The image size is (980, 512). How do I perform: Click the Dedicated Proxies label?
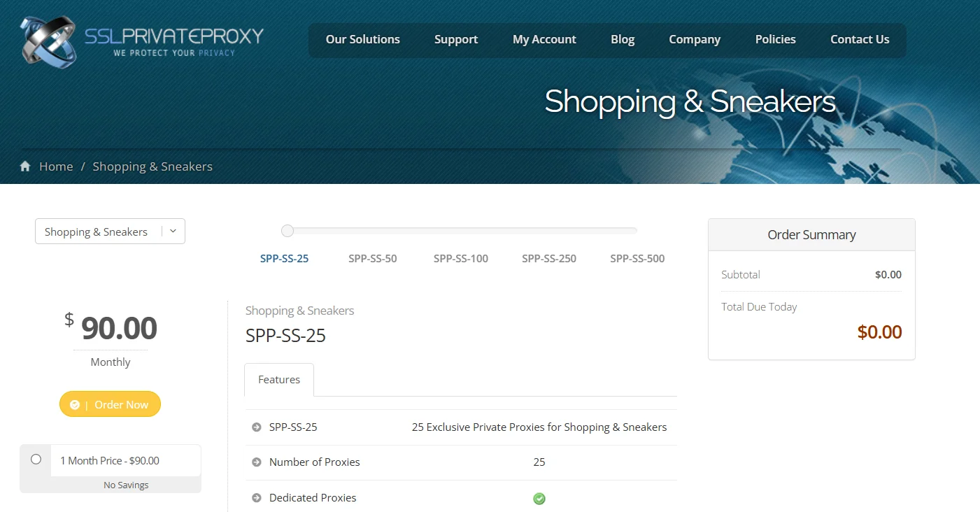click(x=313, y=498)
